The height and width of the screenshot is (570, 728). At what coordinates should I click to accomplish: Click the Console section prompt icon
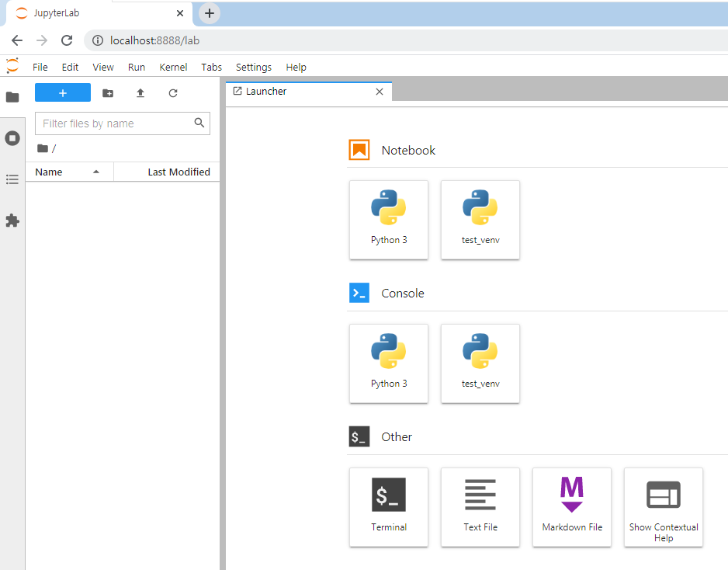(359, 293)
